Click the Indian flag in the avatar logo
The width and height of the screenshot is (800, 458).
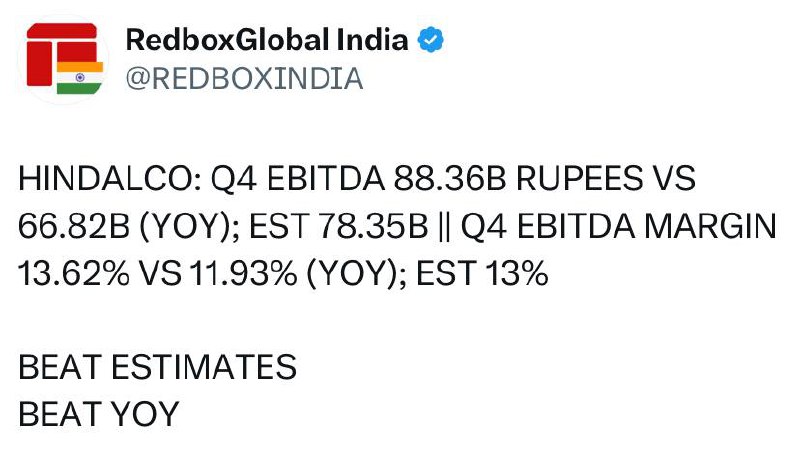point(80,78)
